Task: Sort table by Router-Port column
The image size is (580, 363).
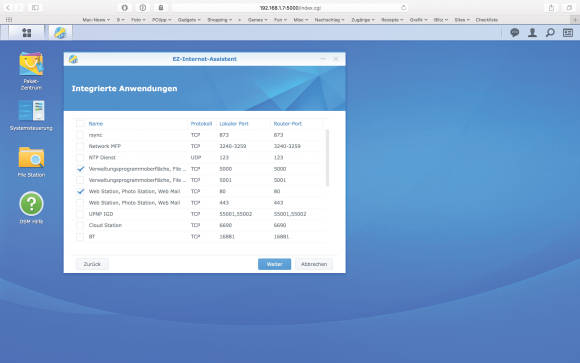Action: point(287,124)
